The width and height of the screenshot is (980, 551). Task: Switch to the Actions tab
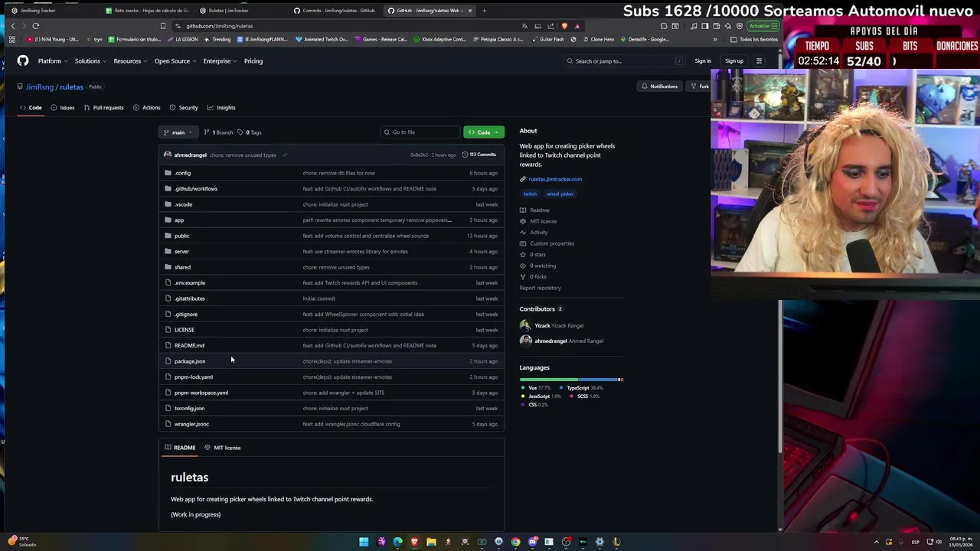point(146,107)
